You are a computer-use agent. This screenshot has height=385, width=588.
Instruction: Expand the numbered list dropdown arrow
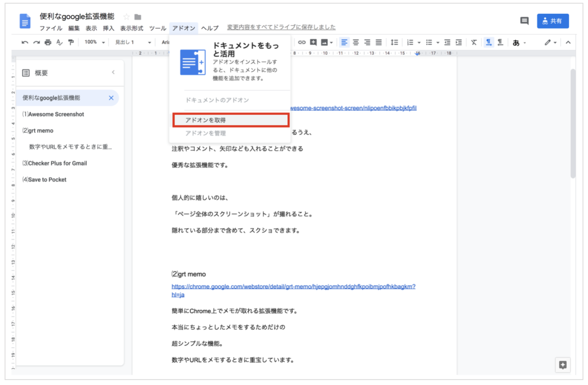coord(419,43)
